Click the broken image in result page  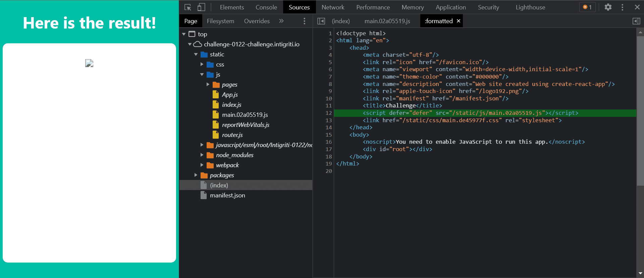tap(89, 63)
